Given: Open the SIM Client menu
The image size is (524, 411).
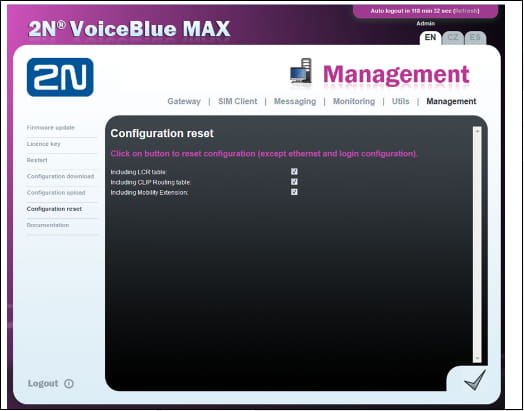Looking at the screenshot, I should pyautogui.click(x=238, y=101).
